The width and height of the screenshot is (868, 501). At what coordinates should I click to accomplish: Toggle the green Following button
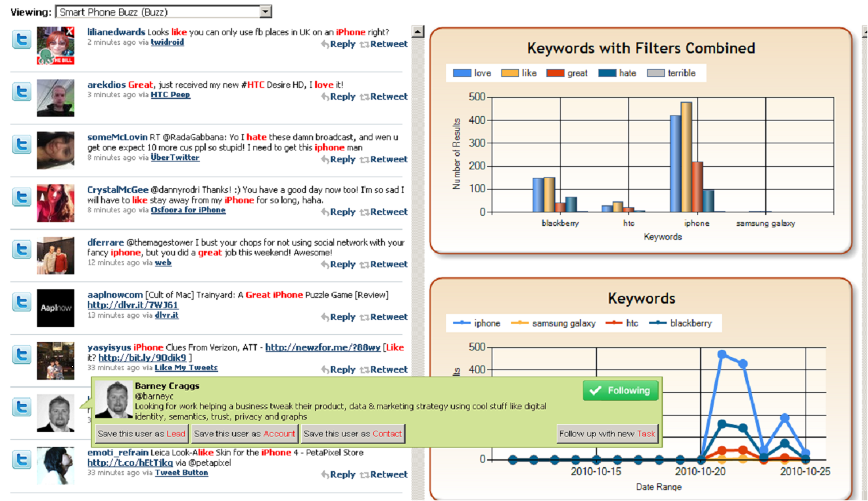click(621, 391)
